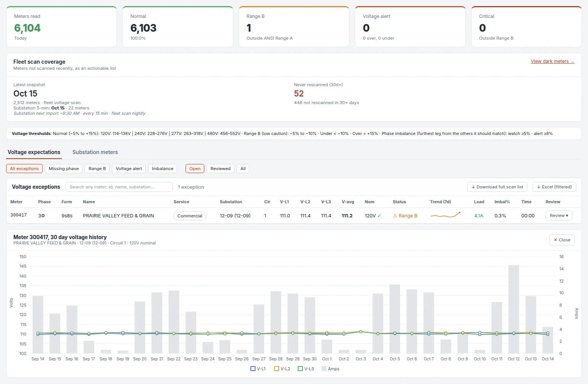This screenshot has width=588, height=384.
Task: Select the Meters read summary card
Action: coord(61,27)
